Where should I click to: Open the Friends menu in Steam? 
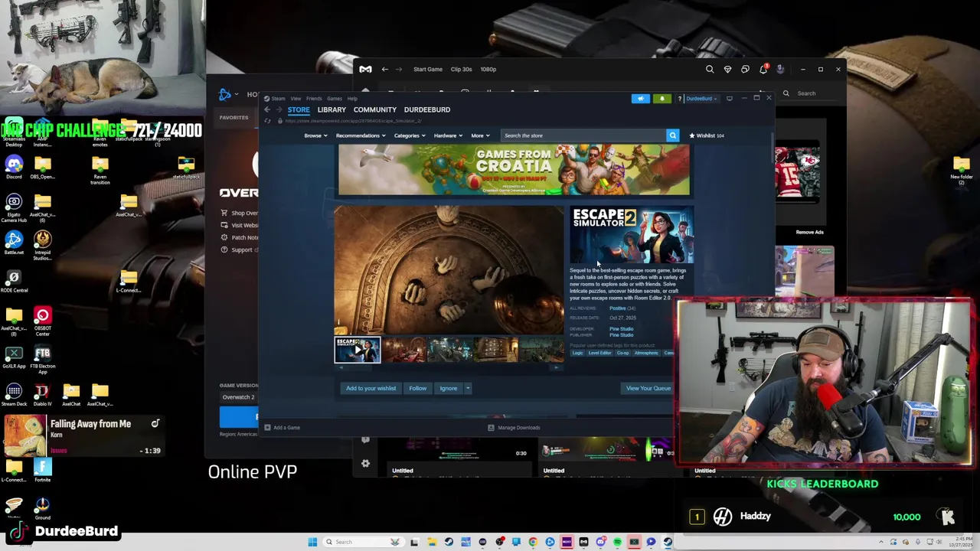pyautogui.click(x=314, y=99)
